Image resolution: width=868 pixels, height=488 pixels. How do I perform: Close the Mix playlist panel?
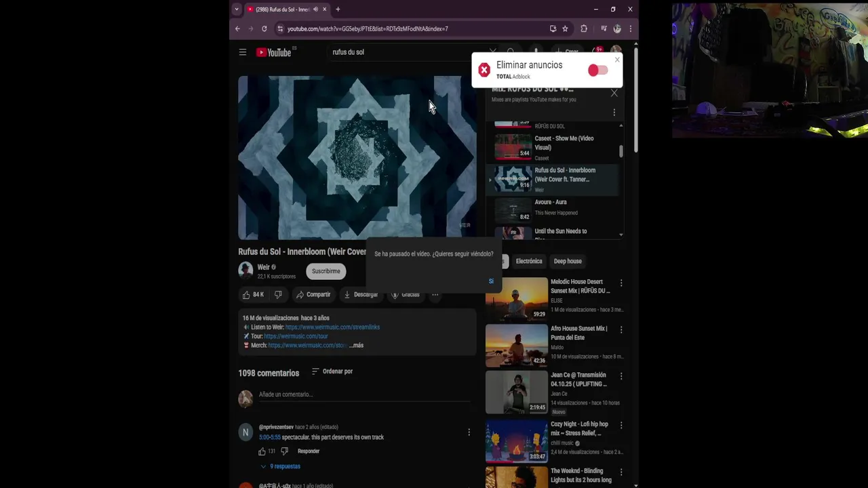tap(614, 93)
